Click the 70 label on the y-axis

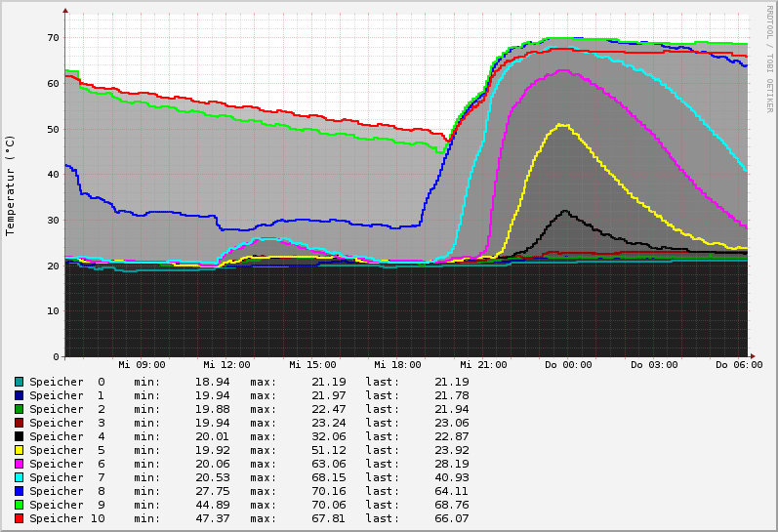coord(53,37)
